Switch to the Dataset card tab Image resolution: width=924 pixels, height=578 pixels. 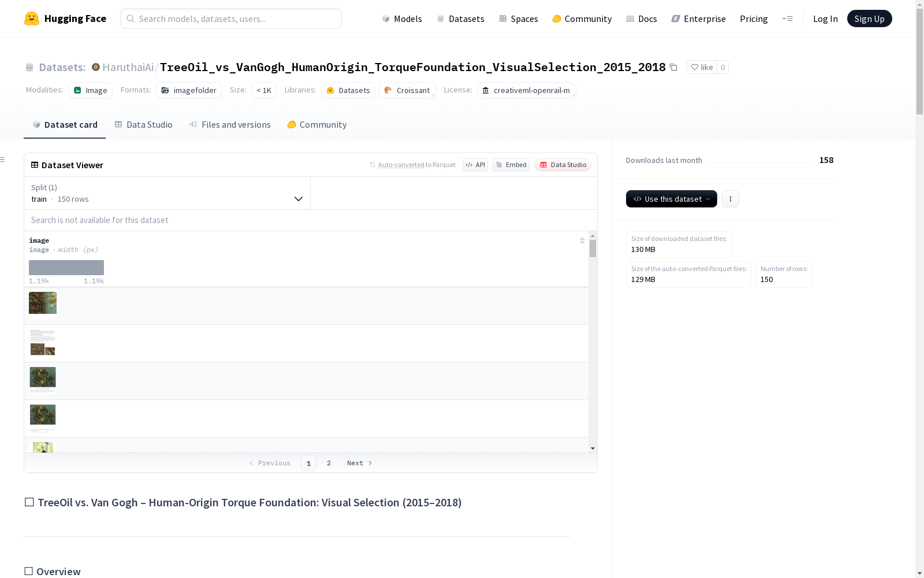click(x=65, y=125)
